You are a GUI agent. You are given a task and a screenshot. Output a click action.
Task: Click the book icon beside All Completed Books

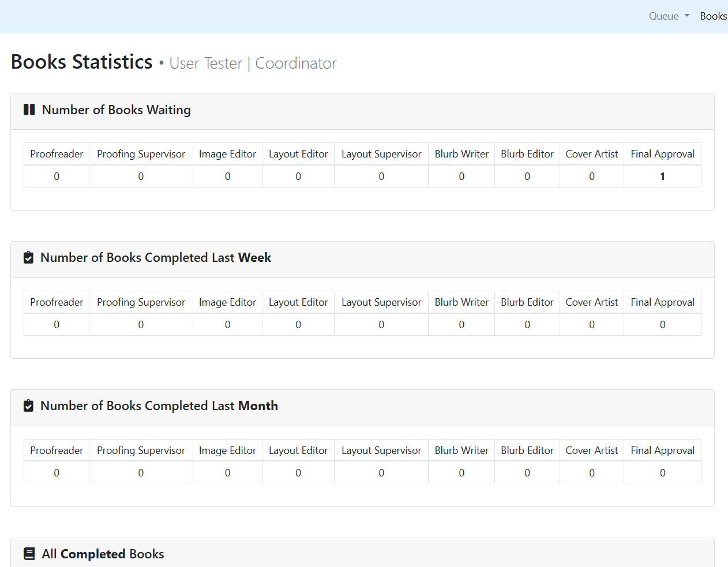(29, 554)
